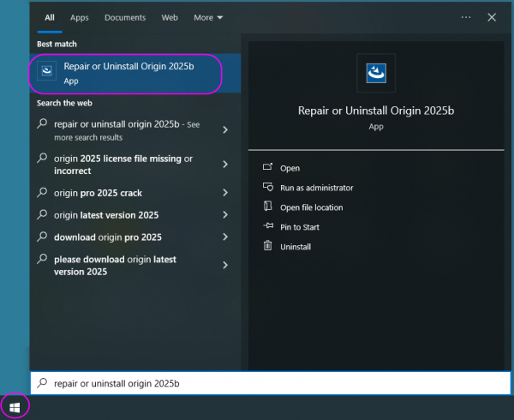
Task: Click the Windows Start button
Action: click(15, 405)
